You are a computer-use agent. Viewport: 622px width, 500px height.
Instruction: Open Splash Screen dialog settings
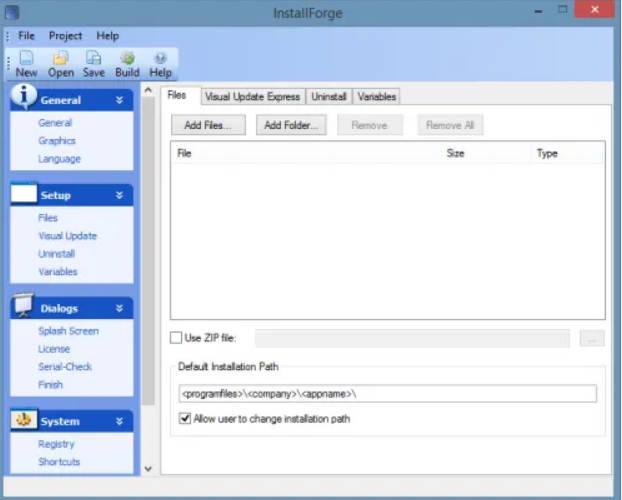click(68, 331)
